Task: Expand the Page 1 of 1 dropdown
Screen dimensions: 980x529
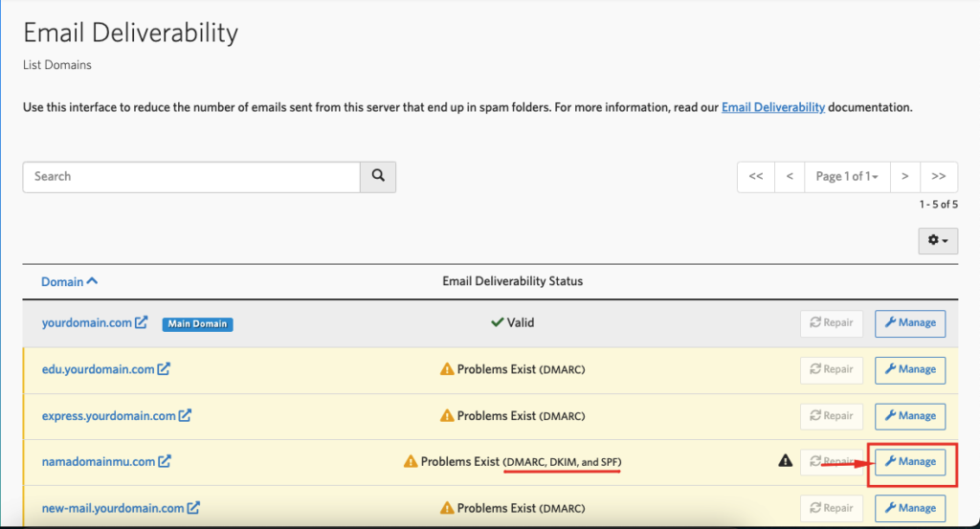Action: pos(847,177)
